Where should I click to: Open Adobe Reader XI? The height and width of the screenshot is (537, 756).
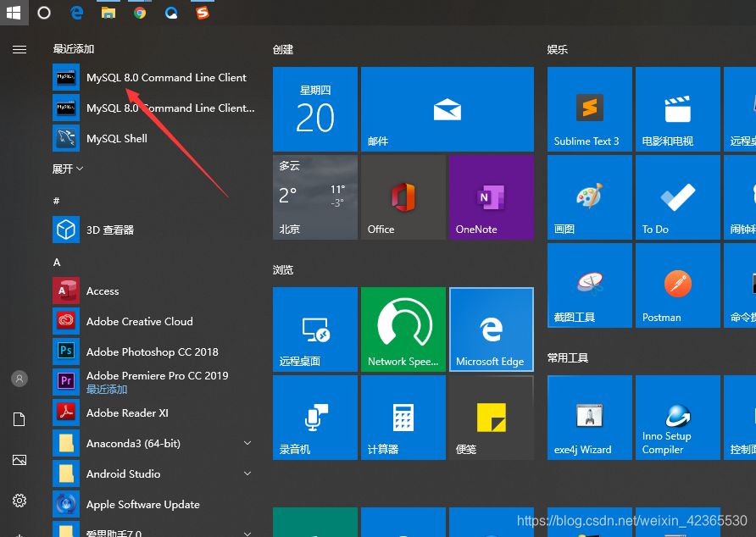point(154,412)
